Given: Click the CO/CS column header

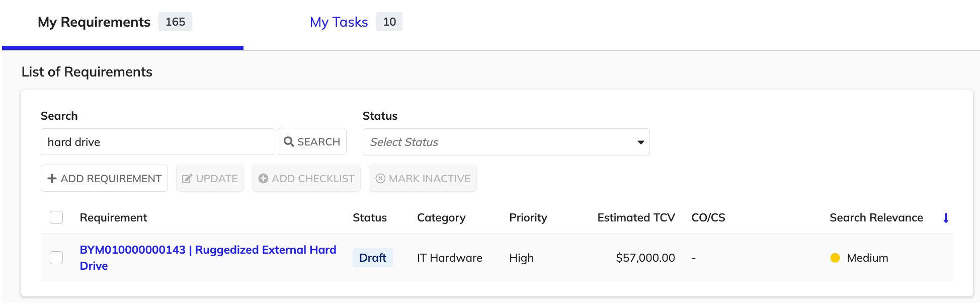Looking at the screenshot, I should (x=708, y=217).
